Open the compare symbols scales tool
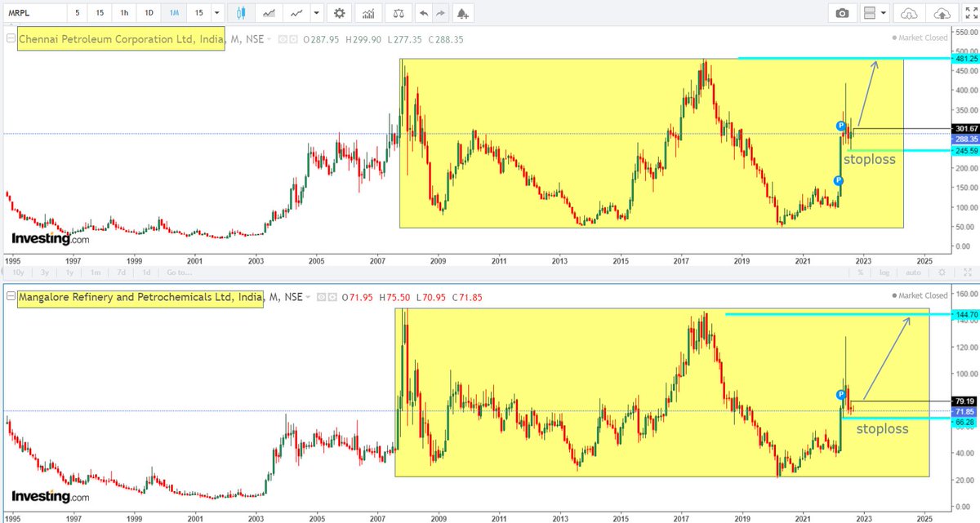 click(x=398, y=13)
